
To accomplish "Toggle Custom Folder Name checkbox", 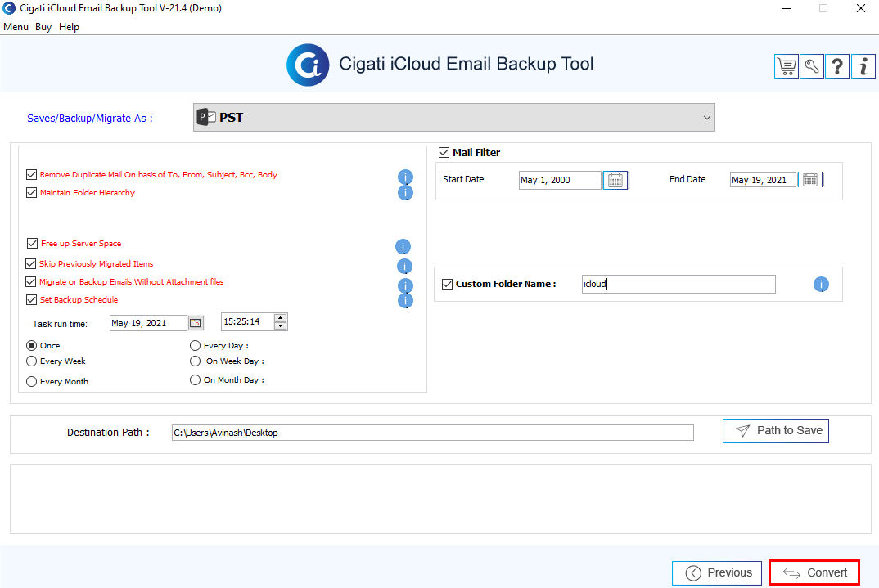I will click(x=448, y=284).
